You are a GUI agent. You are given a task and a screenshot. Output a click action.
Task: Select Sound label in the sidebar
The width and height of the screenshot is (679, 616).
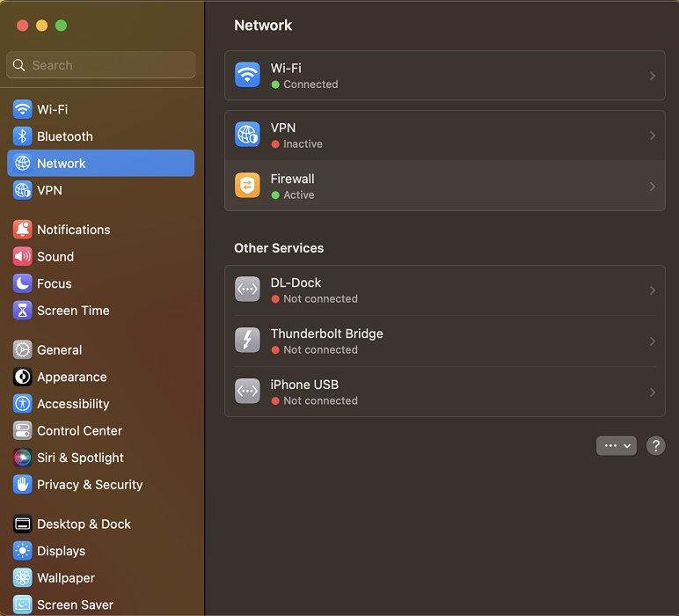point(55,256)
